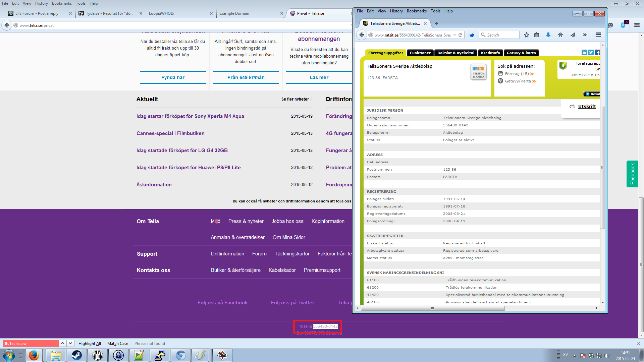
Task: Find next match down arrow
Action: pyautogui.click(x=70, y=343)
